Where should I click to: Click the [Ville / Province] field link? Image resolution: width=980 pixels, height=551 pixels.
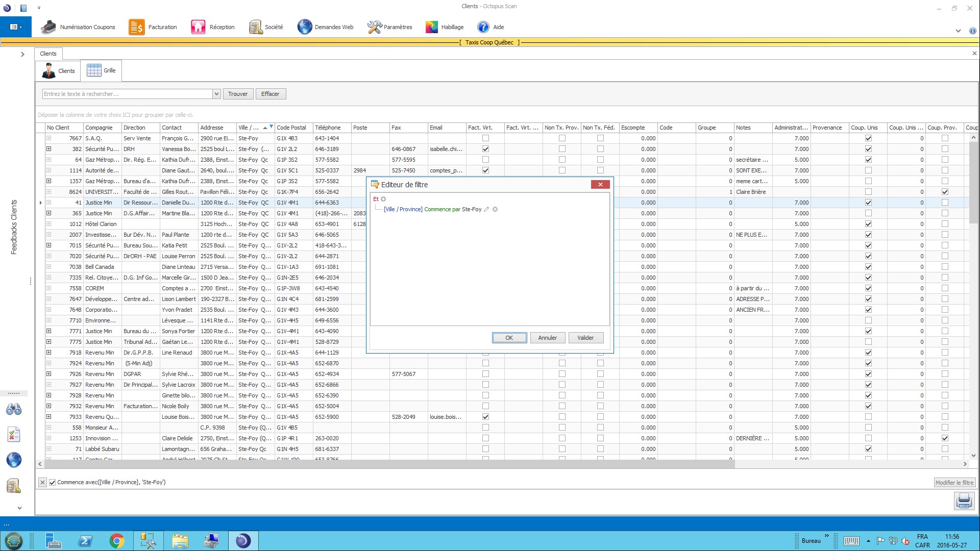[x=403, y=209]
